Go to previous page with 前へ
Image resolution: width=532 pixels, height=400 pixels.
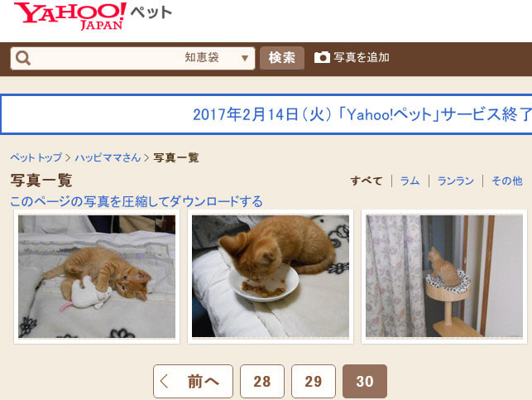[193, 381]
